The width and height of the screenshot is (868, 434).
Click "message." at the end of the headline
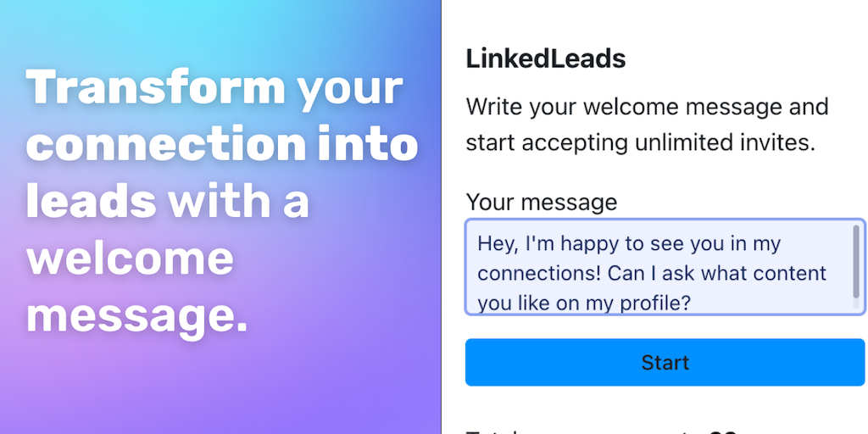[136, 314]
